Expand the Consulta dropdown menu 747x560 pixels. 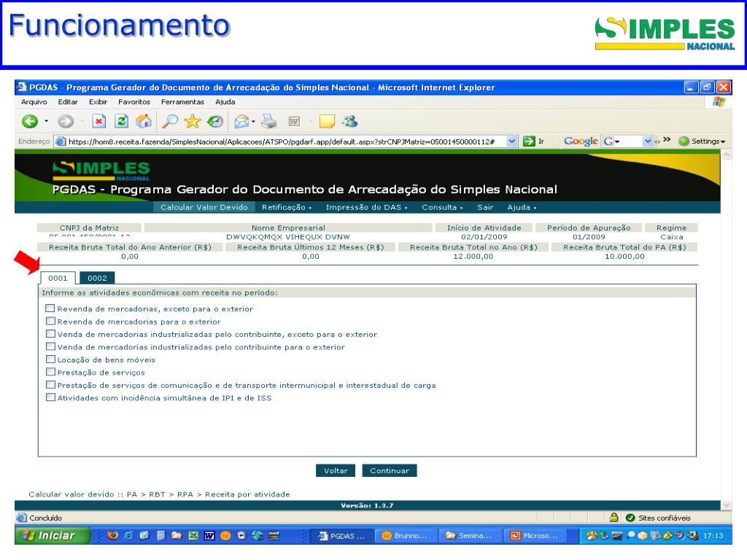(442, 207)
